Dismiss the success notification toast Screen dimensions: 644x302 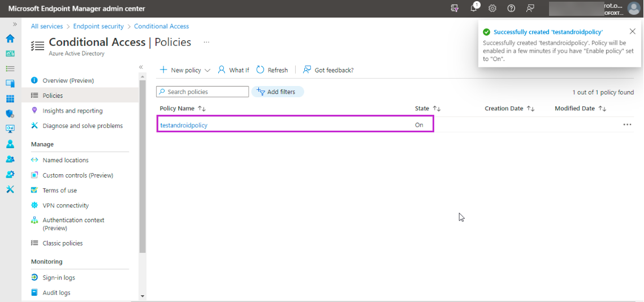click(x=632, y=32)
